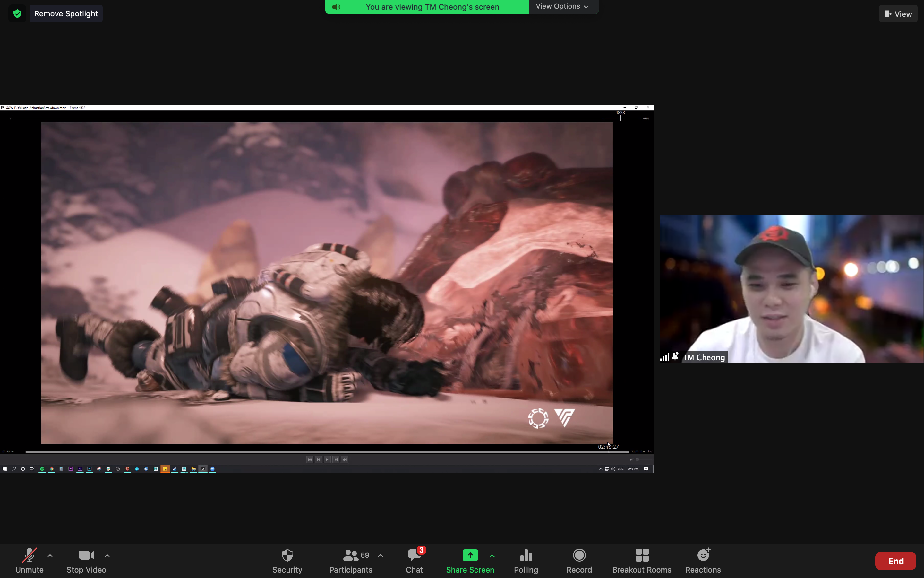The image size is (924, 578).
Task: Open Breakout Rooms
Action: 641,561
